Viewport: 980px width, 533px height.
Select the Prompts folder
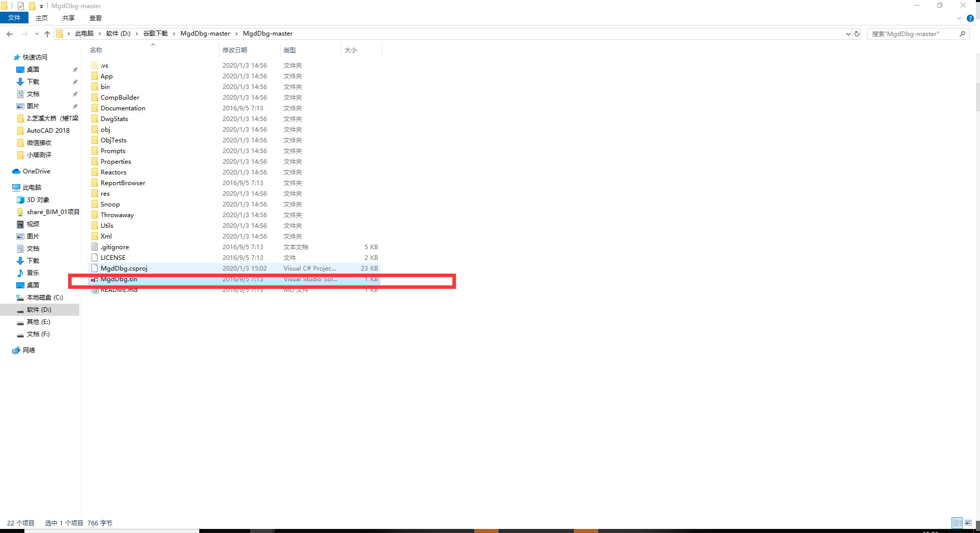pyautogui.click(x=234, y=151)
